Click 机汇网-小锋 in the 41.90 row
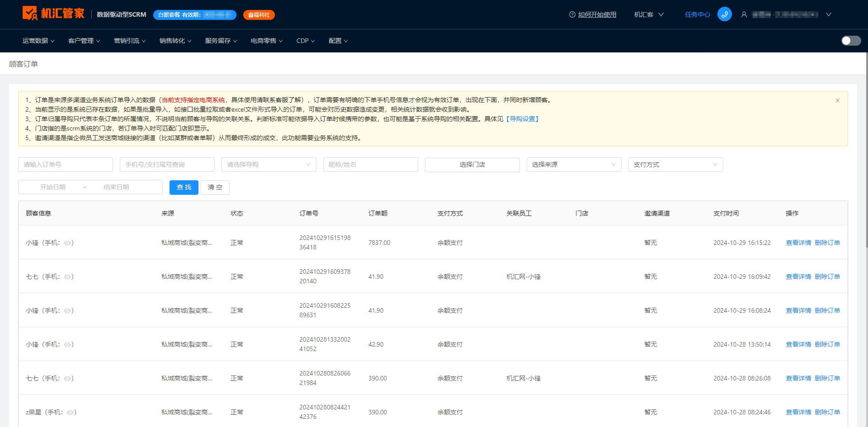The image size is (868, 427). point(524,277)
